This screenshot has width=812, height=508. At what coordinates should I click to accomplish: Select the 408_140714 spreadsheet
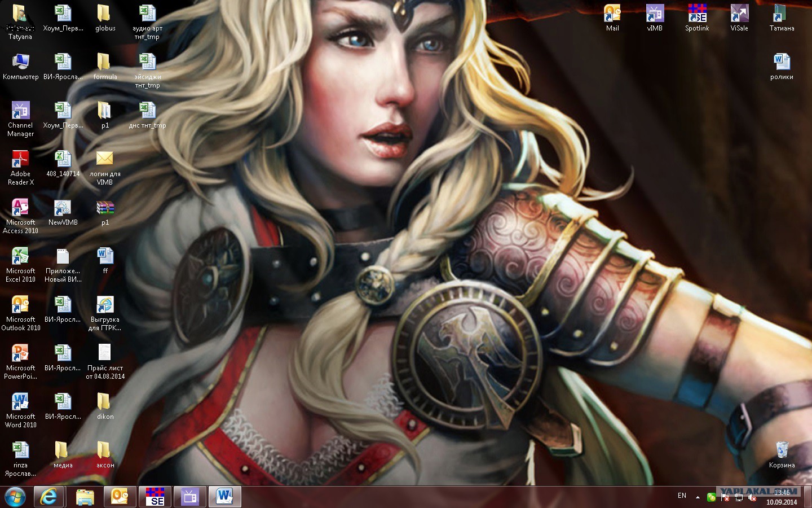(63, 164)
